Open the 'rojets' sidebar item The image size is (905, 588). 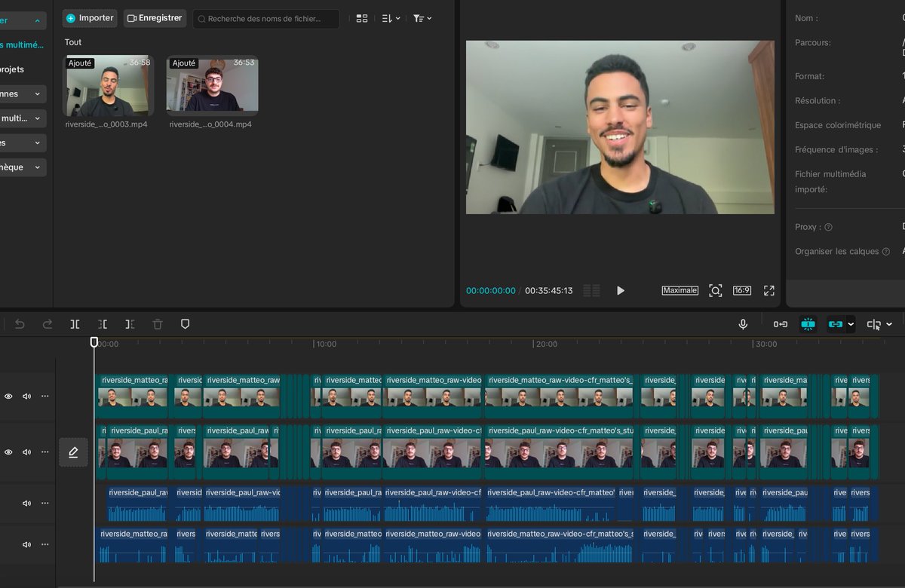pos(12,69)
